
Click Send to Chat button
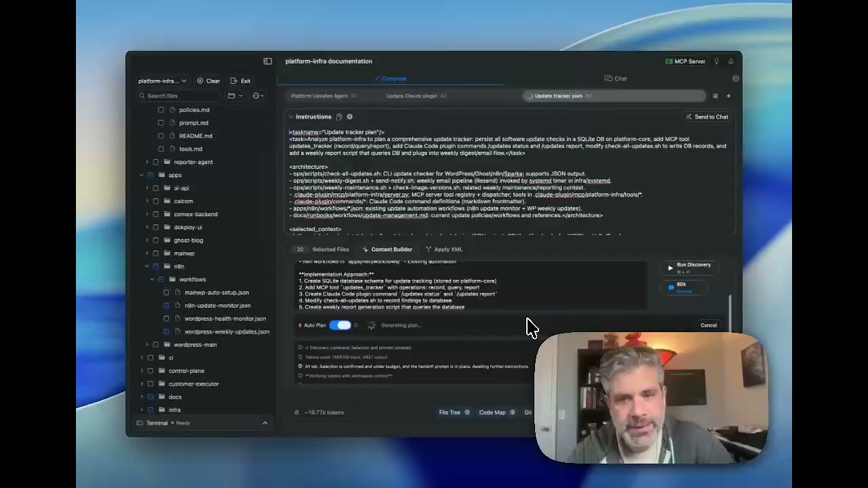(707, 117)
